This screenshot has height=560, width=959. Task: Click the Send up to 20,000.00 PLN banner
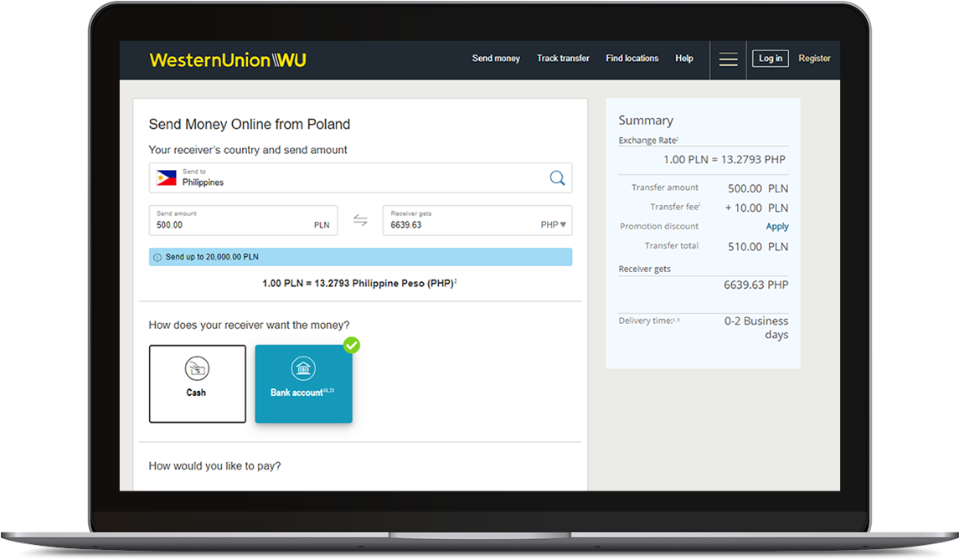[360, 257]
